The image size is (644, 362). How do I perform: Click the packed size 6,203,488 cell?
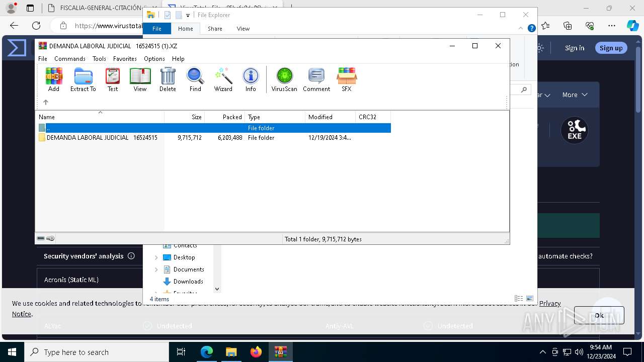(230, 138)
